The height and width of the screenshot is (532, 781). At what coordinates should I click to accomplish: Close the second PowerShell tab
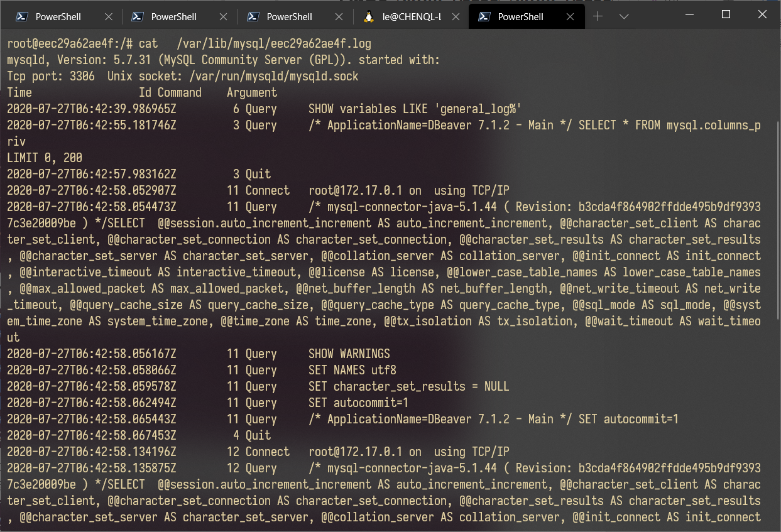pos(223,17)
